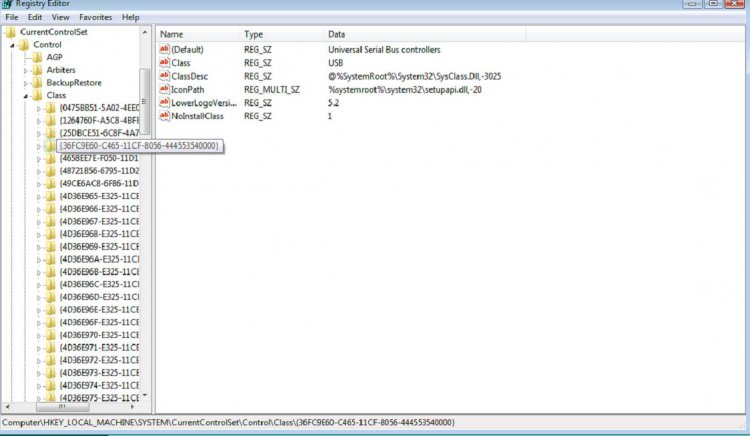Image resolution: width=750 pixels, height=436 pixels.
Task: Click folder icon of {4658EE7E-F050 key
Action: click(x=51, y=158)
